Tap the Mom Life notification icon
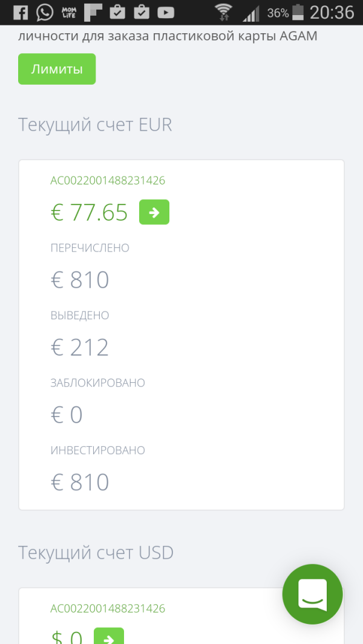This screenshot has width=363, height=644. (x=69, y=12)
